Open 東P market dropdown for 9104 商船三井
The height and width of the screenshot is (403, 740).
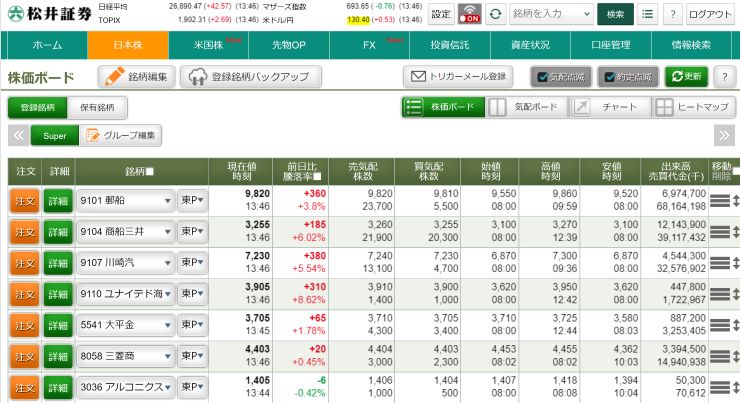click(x=192, y=232)
